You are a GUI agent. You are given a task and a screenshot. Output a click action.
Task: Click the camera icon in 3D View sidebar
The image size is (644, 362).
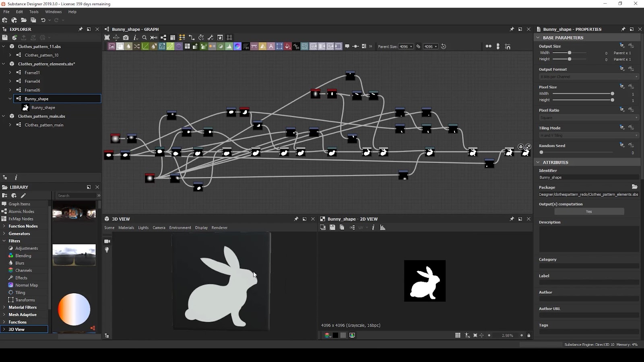point(107,241)
